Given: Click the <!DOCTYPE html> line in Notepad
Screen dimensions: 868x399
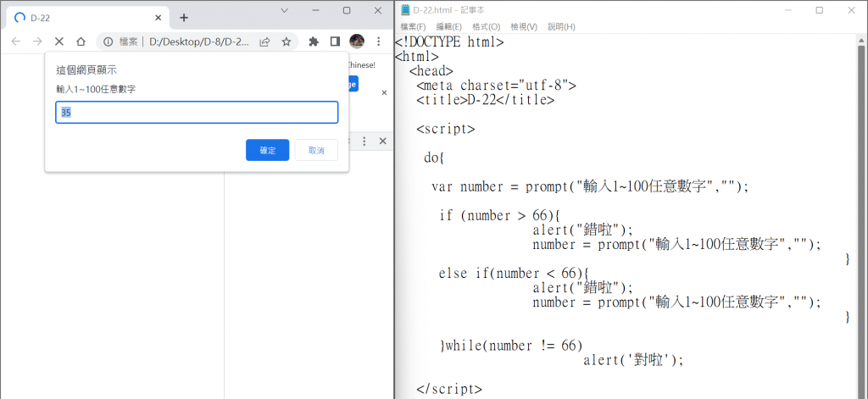Looking at the screenshot, I should coord(449,42).
